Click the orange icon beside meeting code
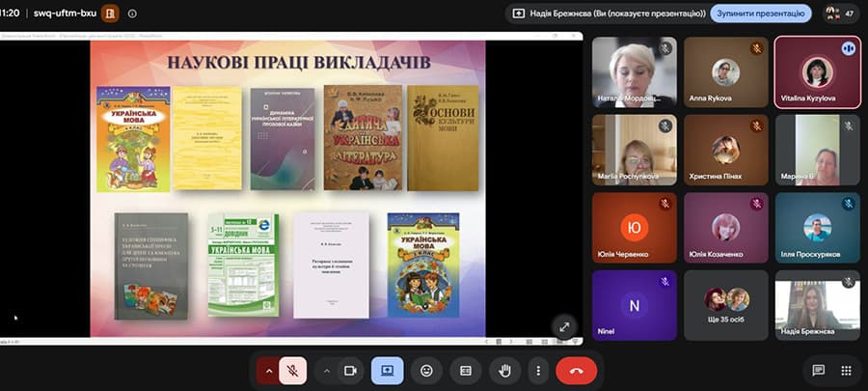Image resolution: width=868 pixels, height=391 pixels. [x=110, y=14]
